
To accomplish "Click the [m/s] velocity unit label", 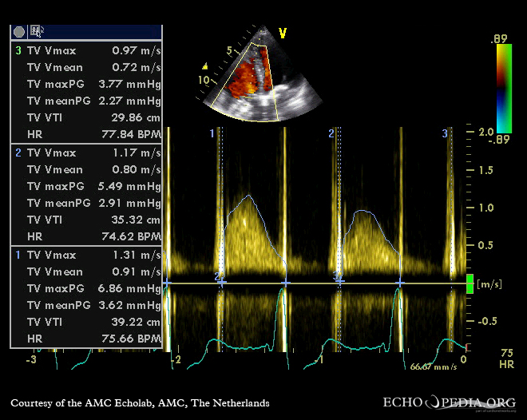I will [x=488, y=284].
